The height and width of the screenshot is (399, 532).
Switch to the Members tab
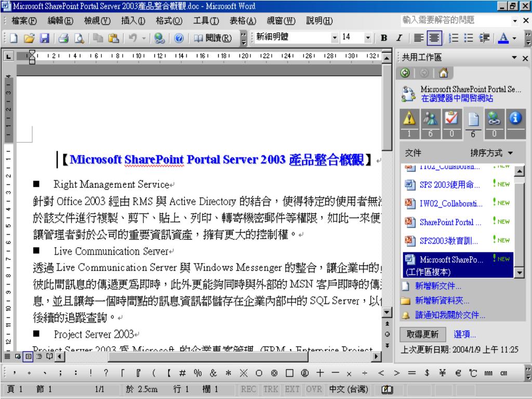[430, 124]
